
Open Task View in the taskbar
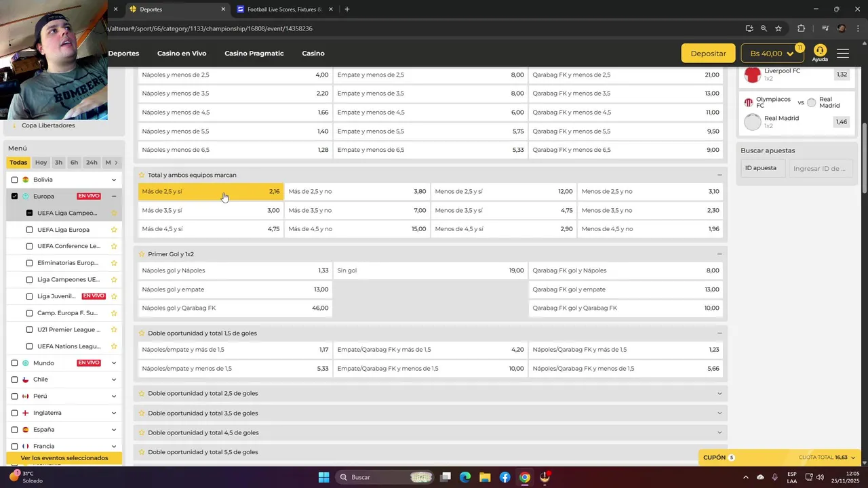tap(446, 477)
